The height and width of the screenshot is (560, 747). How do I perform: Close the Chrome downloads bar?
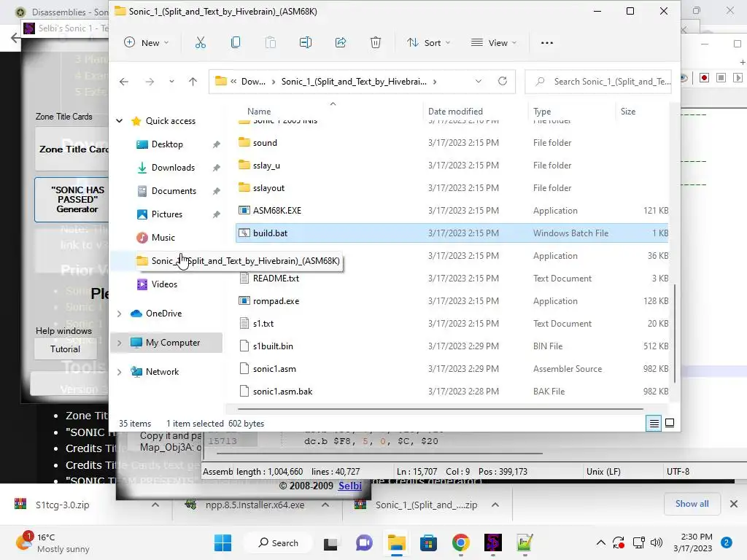click(734, 504)
